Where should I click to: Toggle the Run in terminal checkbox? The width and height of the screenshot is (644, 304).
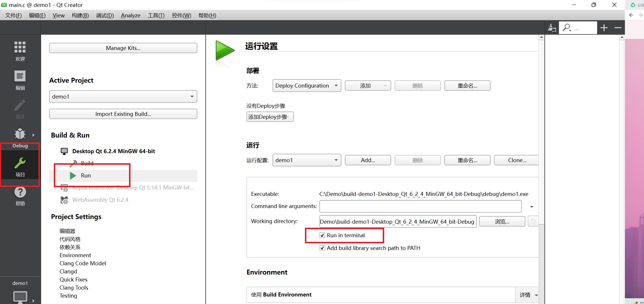322,235
